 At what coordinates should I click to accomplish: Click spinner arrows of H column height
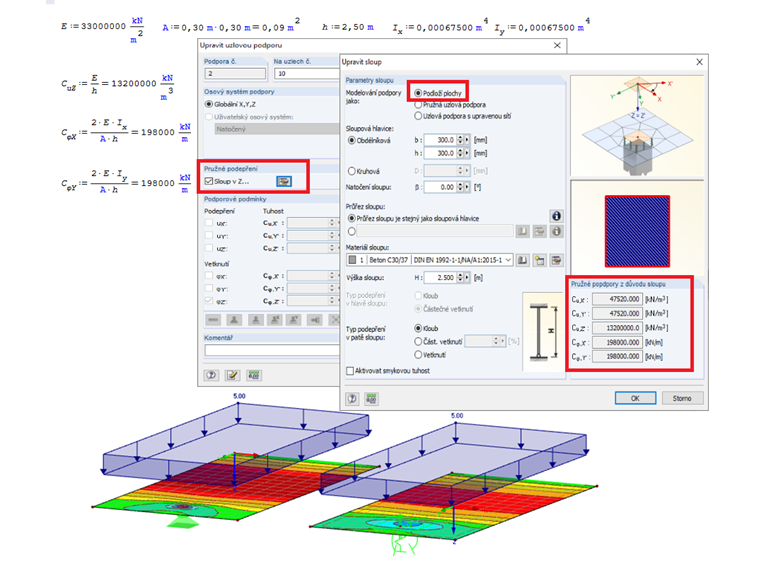pos(460,278)
